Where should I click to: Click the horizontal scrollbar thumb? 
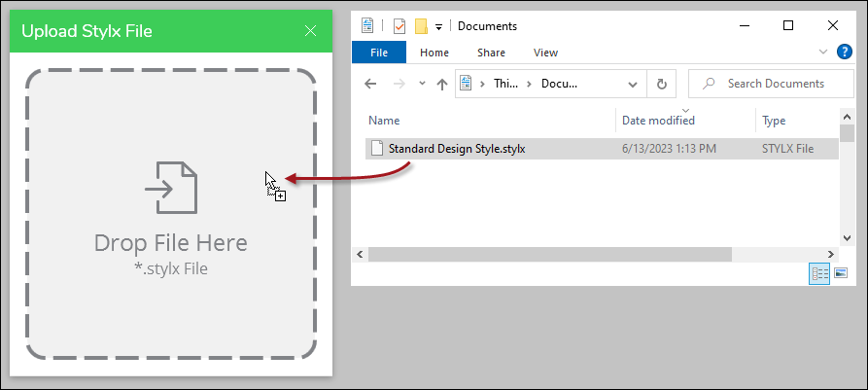(x=550, y=254)
